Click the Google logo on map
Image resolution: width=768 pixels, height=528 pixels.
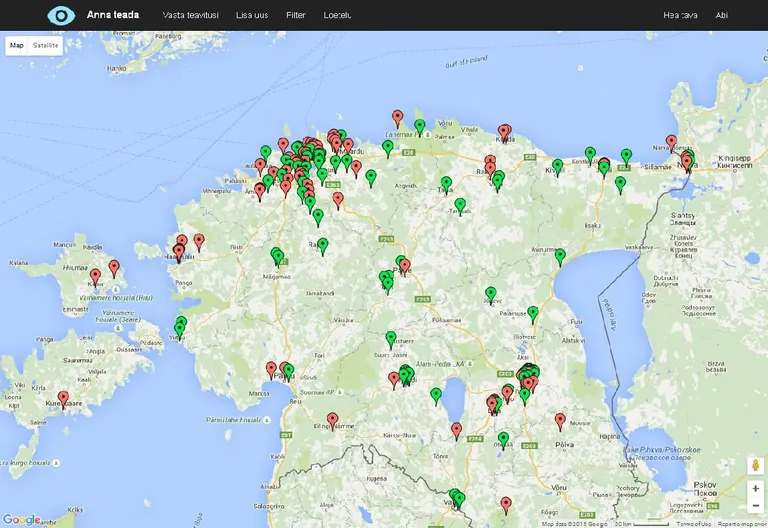click(x=22, y=519)
